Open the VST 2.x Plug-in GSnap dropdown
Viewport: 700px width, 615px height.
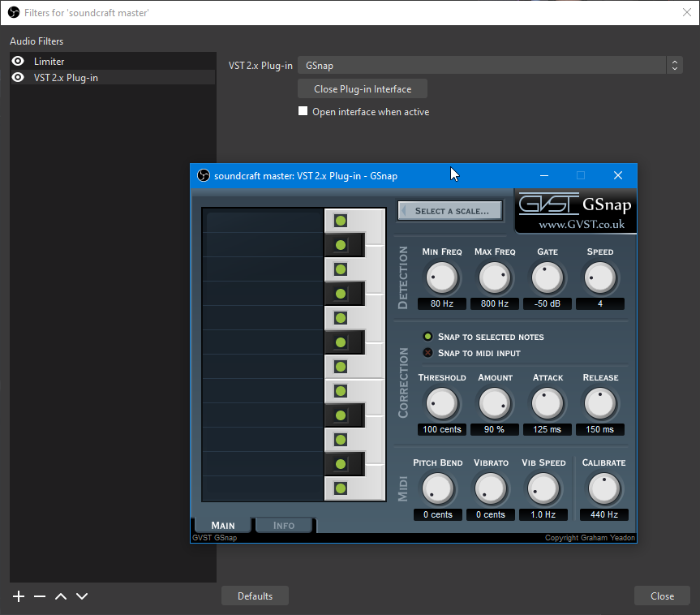coord(489,66)
